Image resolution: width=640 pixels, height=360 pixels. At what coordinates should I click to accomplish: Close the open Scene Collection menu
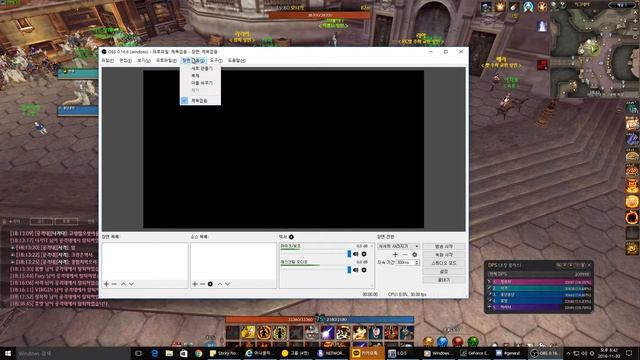(x=193, y=60)
